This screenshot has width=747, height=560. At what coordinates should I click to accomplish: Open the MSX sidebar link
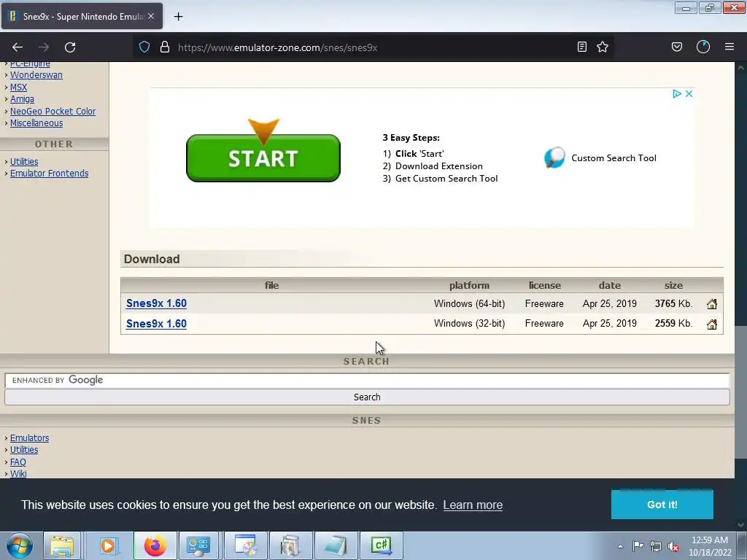[x=18, y=87]
